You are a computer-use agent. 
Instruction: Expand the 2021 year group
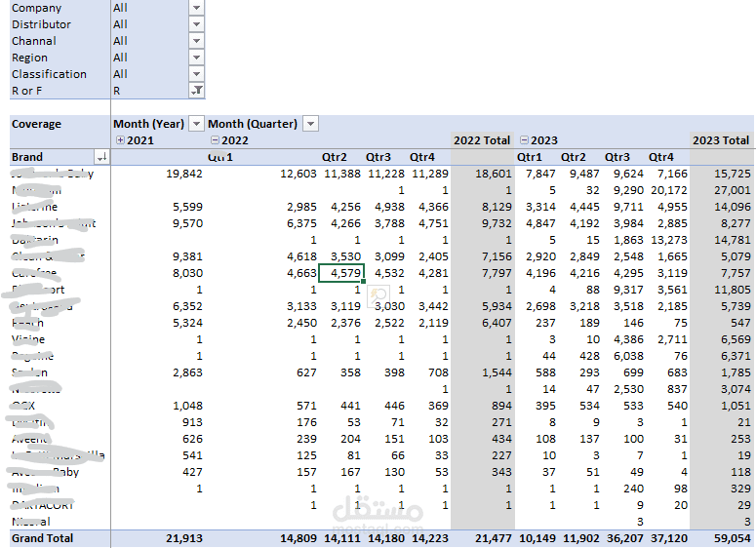click(x=121, y=140)
